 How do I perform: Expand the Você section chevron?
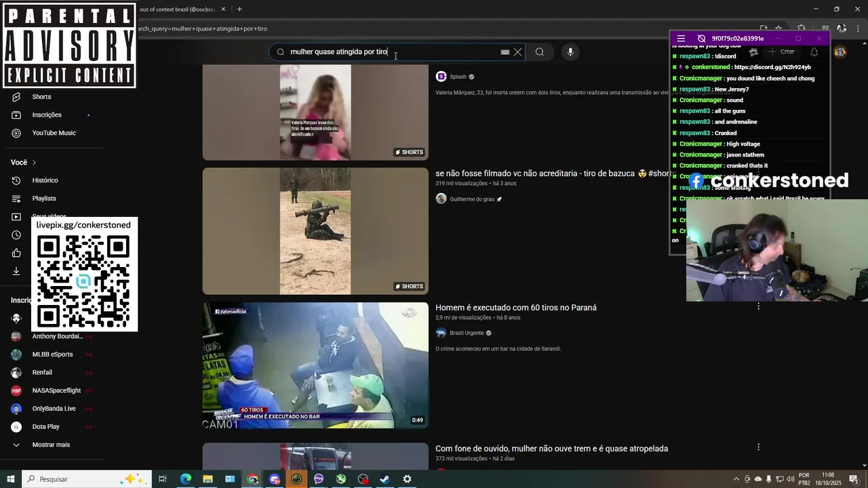coord(34,163)
